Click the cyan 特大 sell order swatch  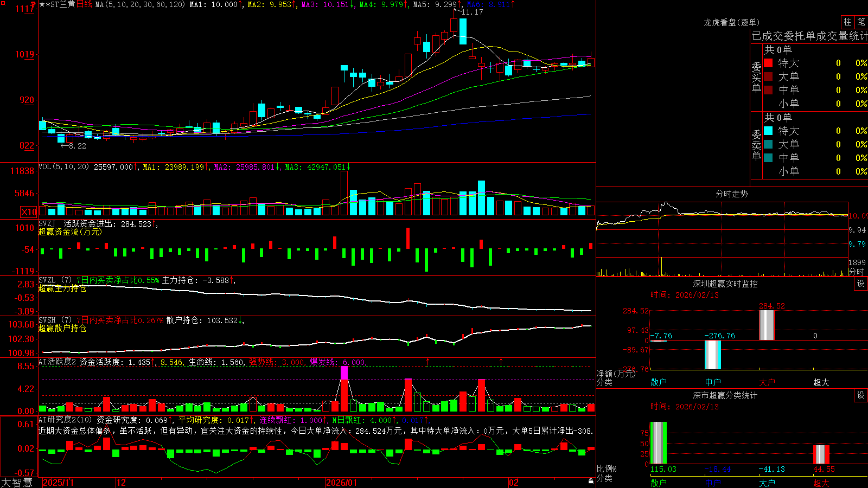[x=768, y=131]
